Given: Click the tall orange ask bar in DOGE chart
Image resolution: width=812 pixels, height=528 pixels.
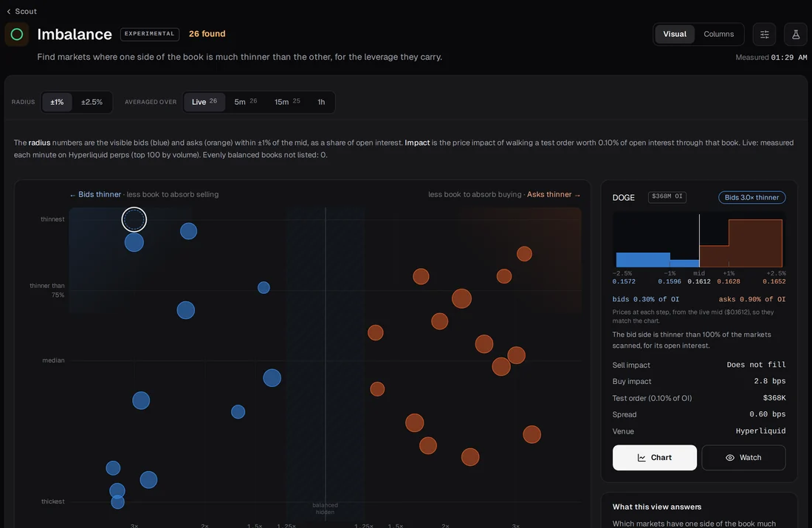Looking at the screenshot, I should pos(755,243).
